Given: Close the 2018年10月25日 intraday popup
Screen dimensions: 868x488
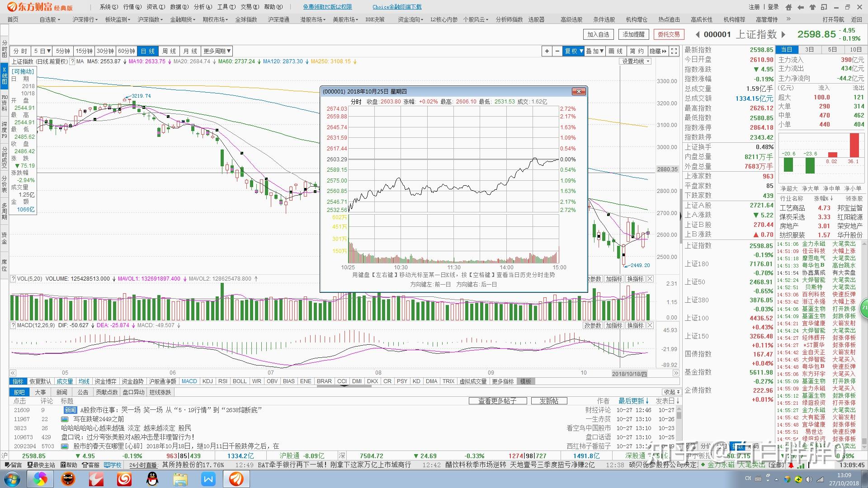Looking at the screenshot, I should pyautogui.click(x=578, y=91).
